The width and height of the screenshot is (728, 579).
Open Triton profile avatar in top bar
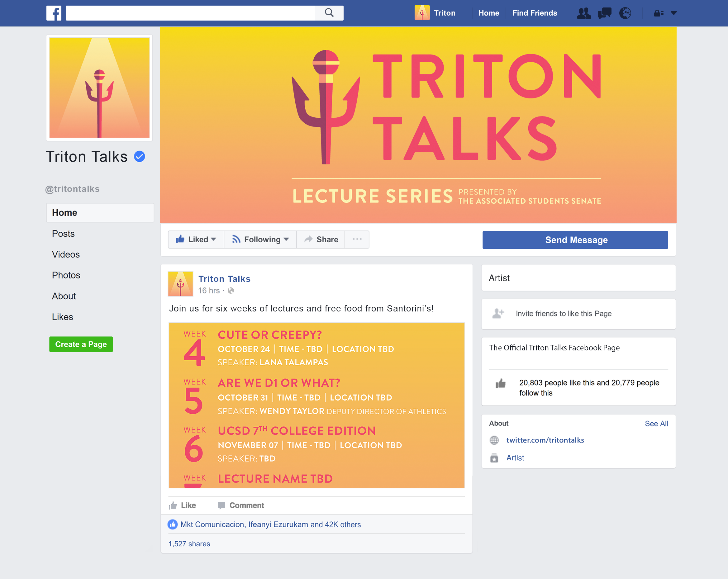point(422,13)
